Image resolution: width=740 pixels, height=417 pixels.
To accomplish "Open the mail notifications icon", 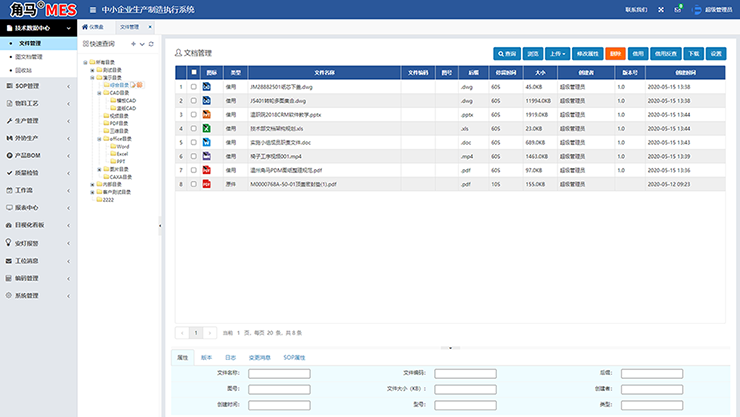I will [x=677, y=10].
